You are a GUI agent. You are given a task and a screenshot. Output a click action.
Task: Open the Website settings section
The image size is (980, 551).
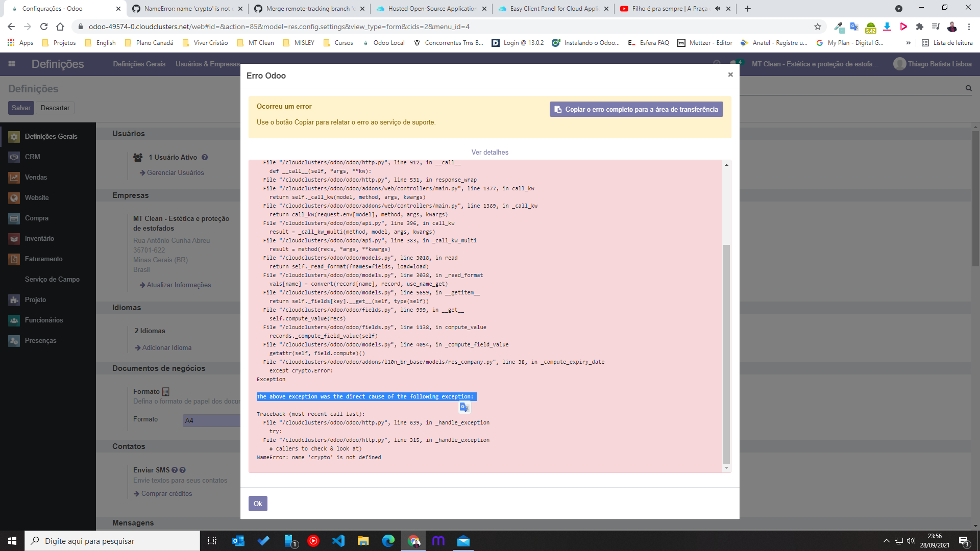pyautogui.click(x=36, y=197)
